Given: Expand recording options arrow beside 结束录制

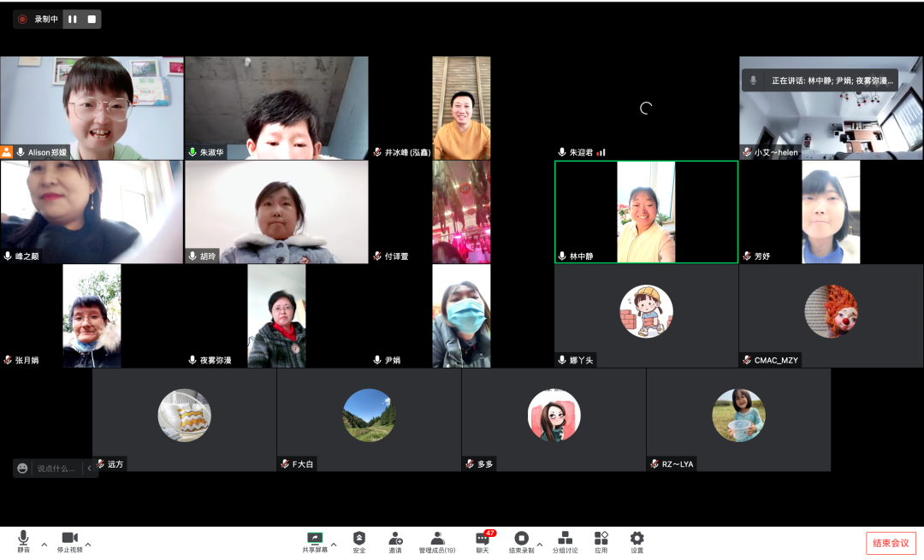Looking at the screenshot, I should 540,545.
